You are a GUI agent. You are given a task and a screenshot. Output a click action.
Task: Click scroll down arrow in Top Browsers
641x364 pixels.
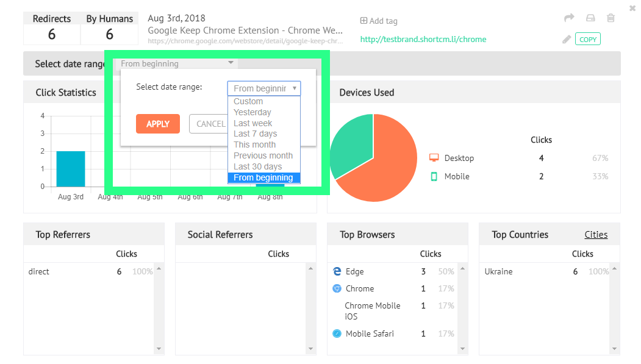[x=463, y=349]
